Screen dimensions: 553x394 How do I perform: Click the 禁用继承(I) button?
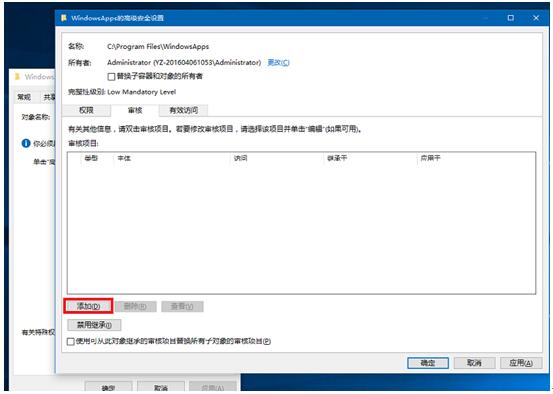click(94, 325)
